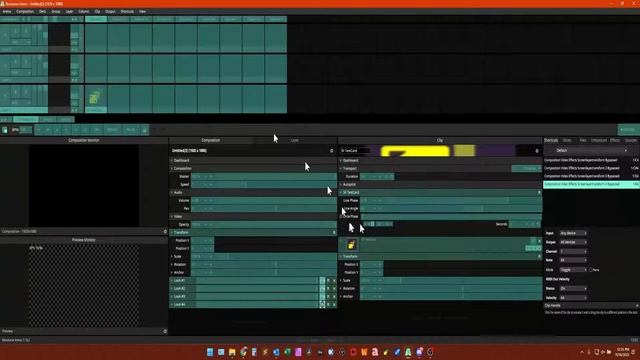
Task: Expand the Scale parameter in Composition Transform
Action: [172, 256]
